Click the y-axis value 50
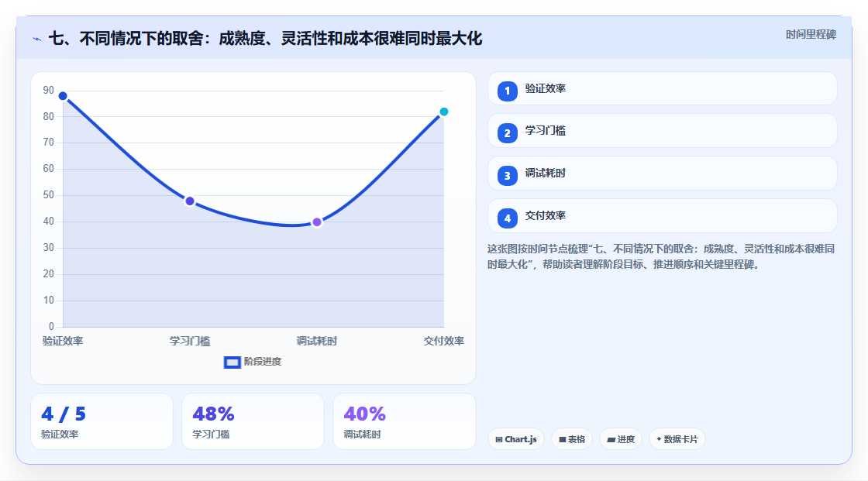The image size is (868, 481). [49, 195]
